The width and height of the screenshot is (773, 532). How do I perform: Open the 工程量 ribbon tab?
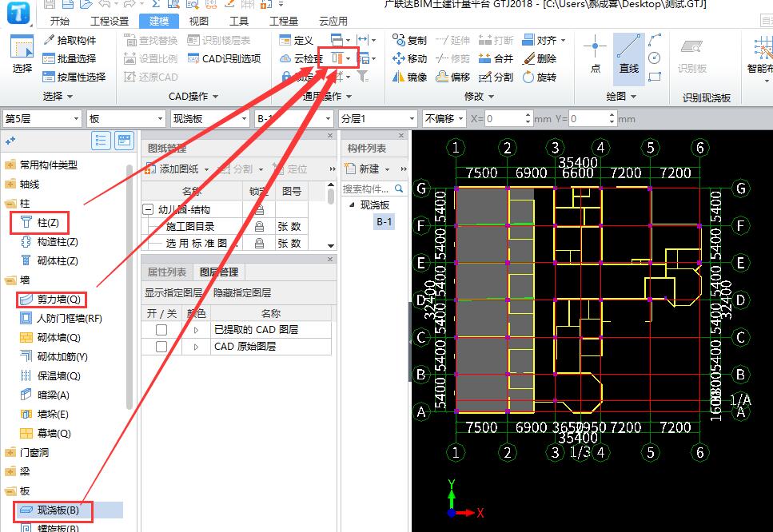(x=284, y=22)
